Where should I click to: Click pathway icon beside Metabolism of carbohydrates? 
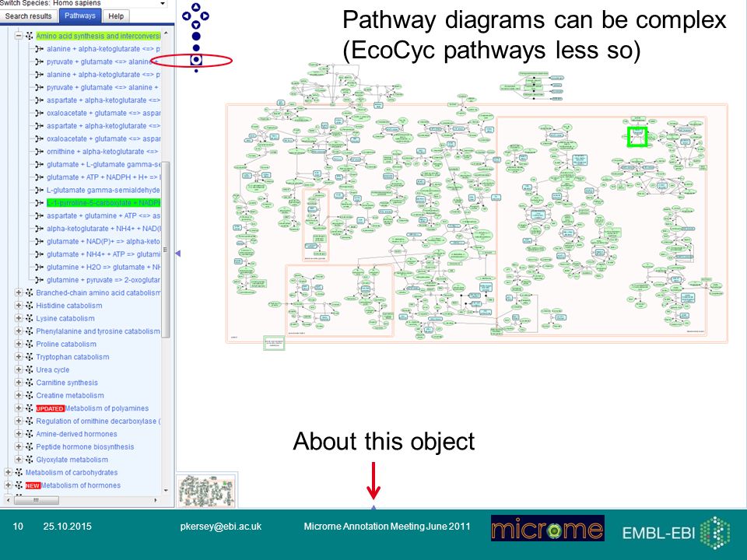[x=19, y=472]
